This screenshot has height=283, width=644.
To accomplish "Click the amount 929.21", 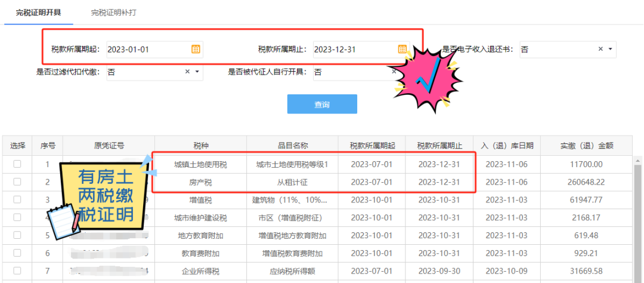I will pos(587,253).
